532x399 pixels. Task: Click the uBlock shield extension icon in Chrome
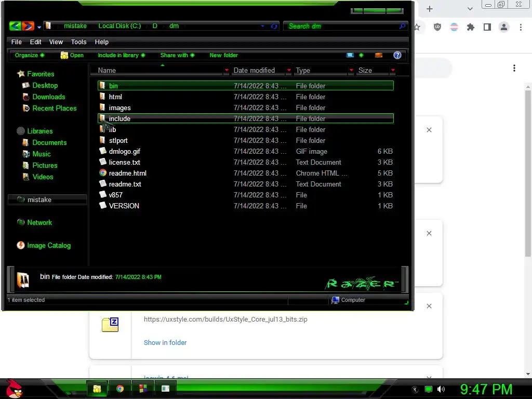coord(437,27)
